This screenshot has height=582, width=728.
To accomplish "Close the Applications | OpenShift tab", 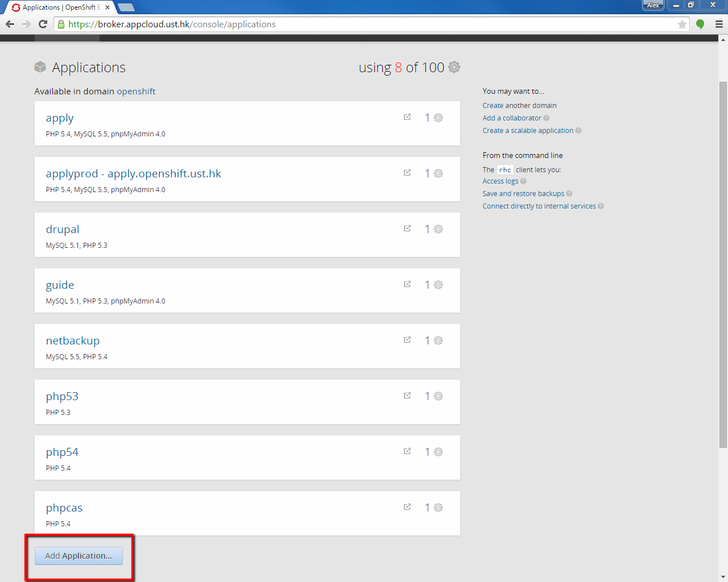I will click(107, 7).
